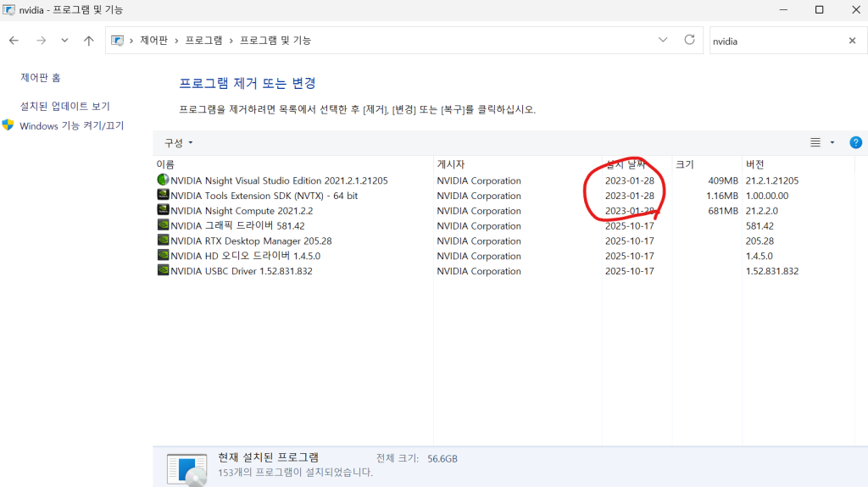Expand the view options dropdown arrow
The width and height of the screenshot is (868, 487).
click(832, 143)
